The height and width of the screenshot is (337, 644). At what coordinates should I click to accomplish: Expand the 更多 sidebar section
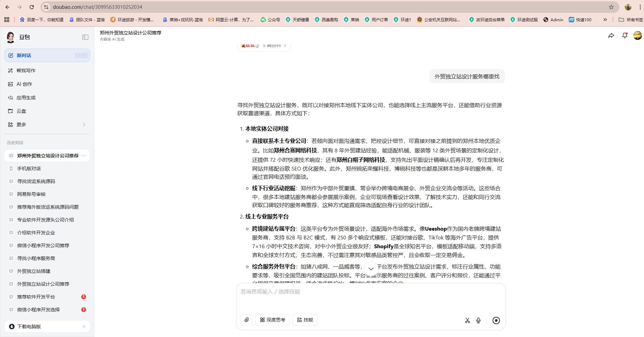[x=21, y=124]
